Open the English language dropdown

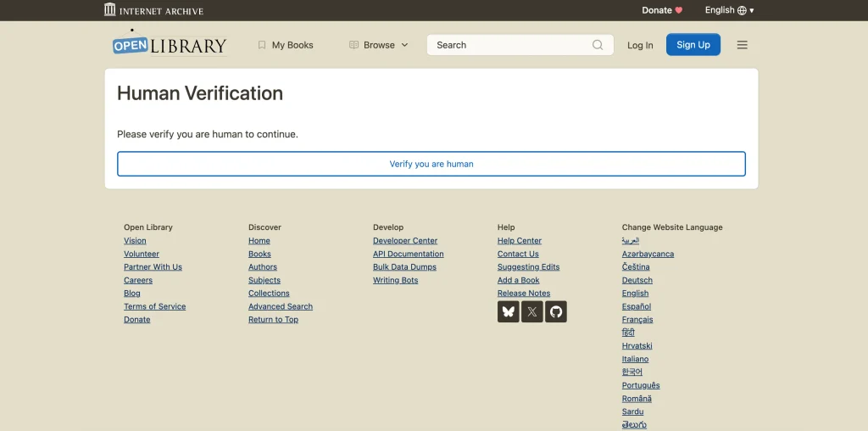729,10
